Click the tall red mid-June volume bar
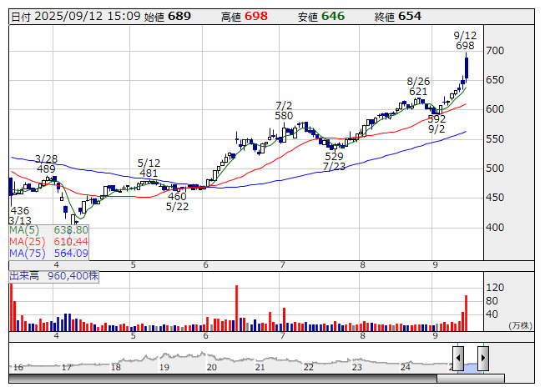 [x=237, y=308]
